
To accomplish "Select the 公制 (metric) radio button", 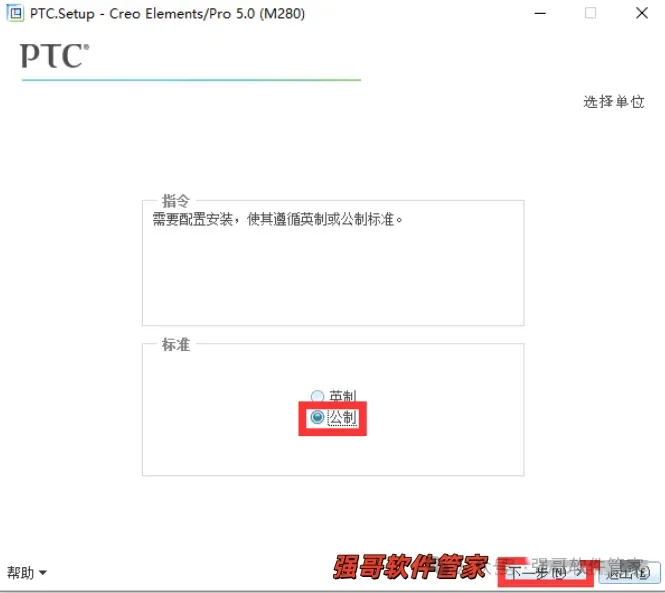I will (317, 417).
